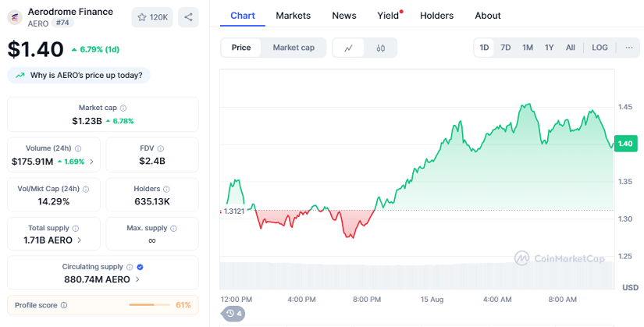Open the Markets tab
The image size is (644, 327).
point(293,16)
